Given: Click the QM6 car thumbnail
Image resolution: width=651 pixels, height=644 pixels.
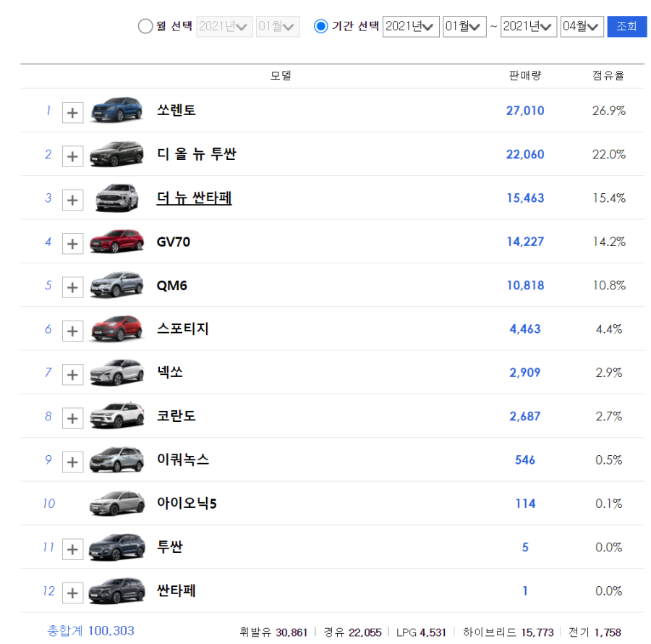Looking at the screenshot, I should point(116,285).
